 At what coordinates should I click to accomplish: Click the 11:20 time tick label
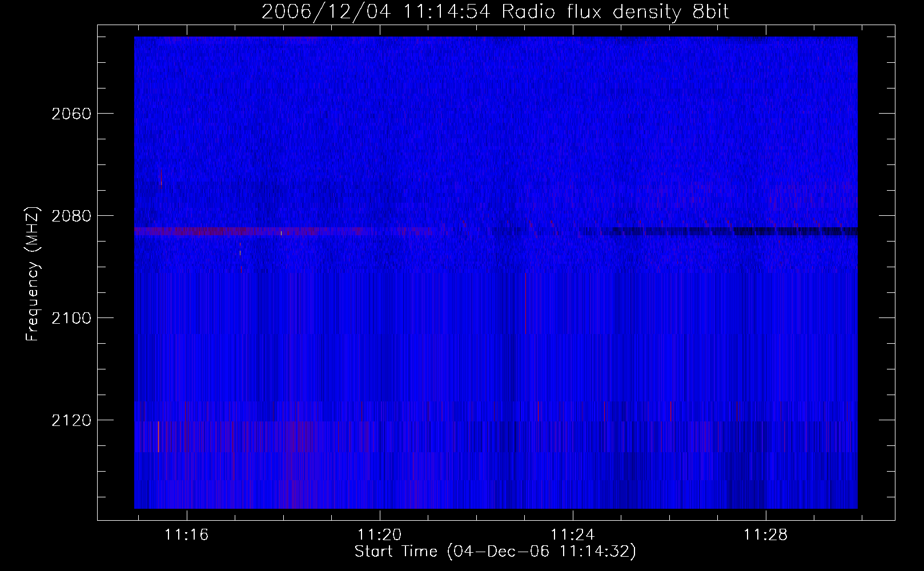click(380, 534)
